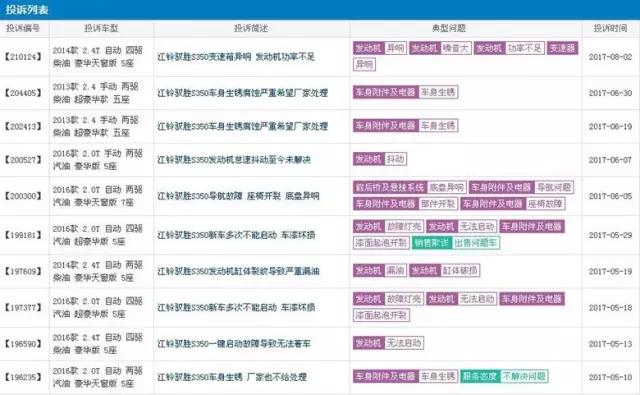This screenshot has width=640, height=395.
Task: Click the 变速器 issue tag
Action: pos(562,48)
